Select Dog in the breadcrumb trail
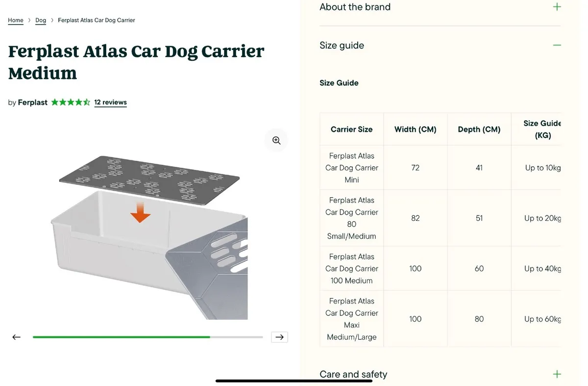Viewport: 588px width, 386px height. [x=41, y=20]
